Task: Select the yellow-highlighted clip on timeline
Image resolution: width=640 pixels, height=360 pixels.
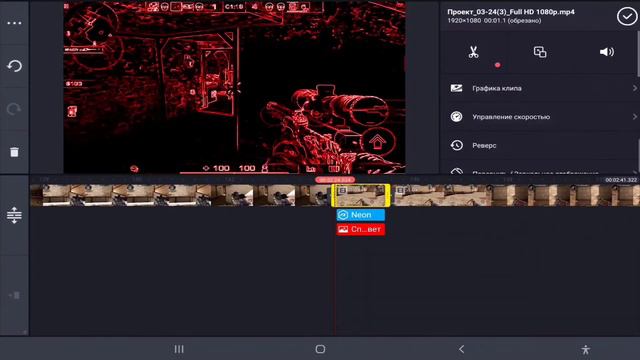Action: (361, 195)
